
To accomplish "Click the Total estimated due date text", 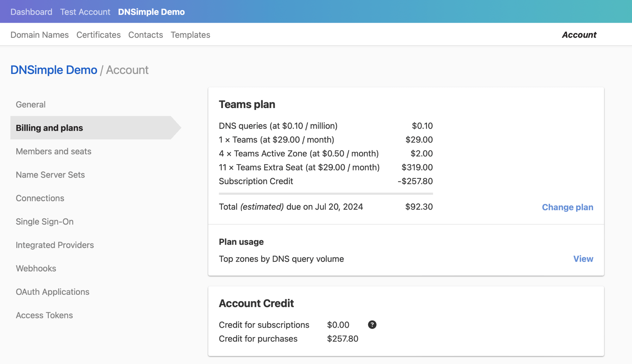I will coord(291,207).
